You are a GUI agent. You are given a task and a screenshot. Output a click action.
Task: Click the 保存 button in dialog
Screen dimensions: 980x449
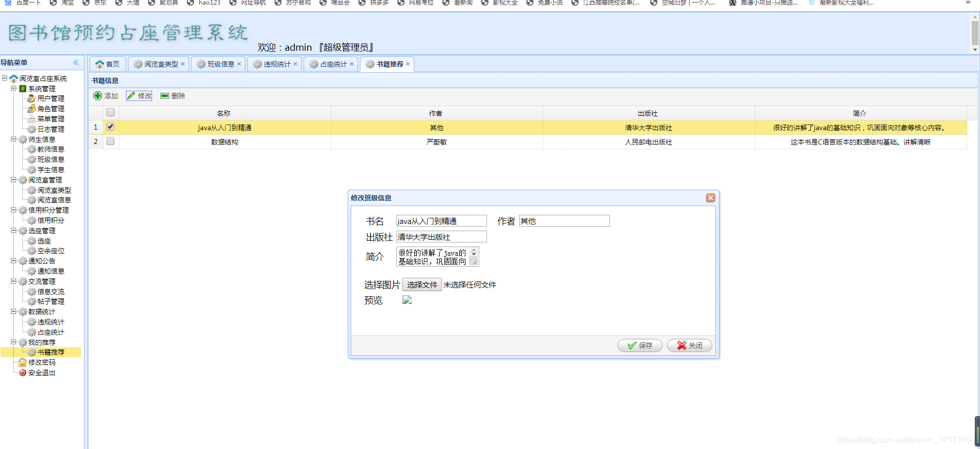coord(640,345)
